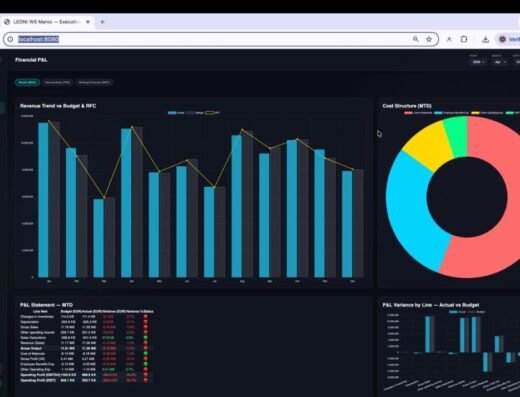Screen dimensions: 520x397
Task: Click 'P&L Statement — MTD' table title
Action: click(46, 305)
